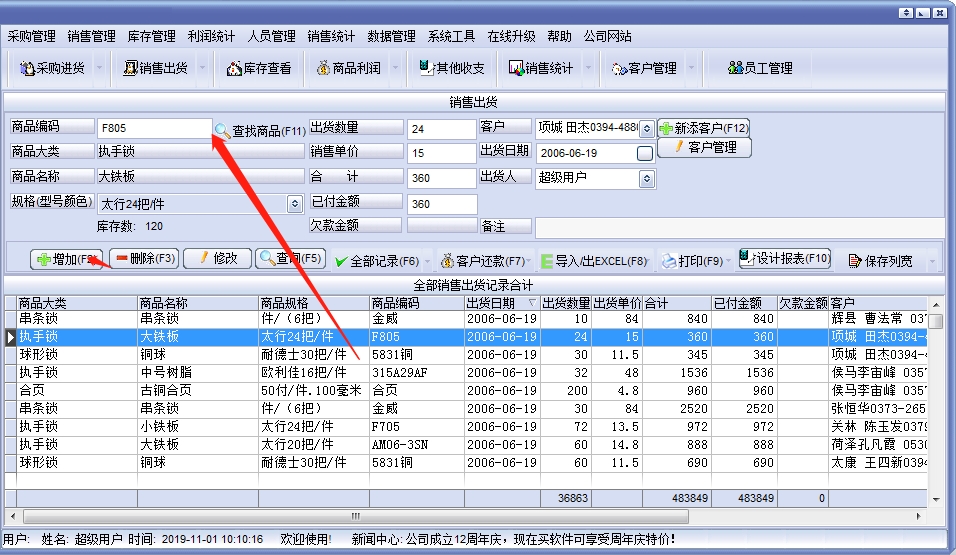Open 商品利润 product profit toolbar icon
Image resolution: width=956 pixels, height=555 pixels.
323,68
